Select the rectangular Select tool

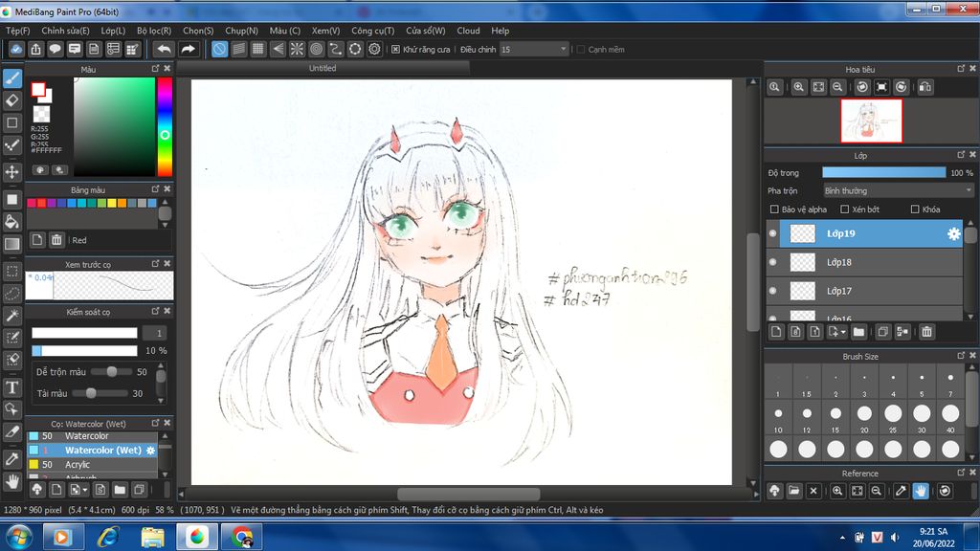point(12,271)
